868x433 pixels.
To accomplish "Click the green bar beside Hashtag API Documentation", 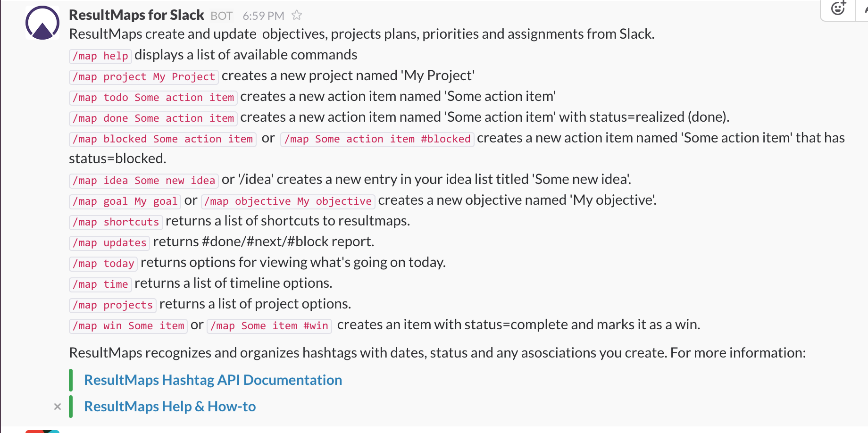I will click(x=71, y=380).
